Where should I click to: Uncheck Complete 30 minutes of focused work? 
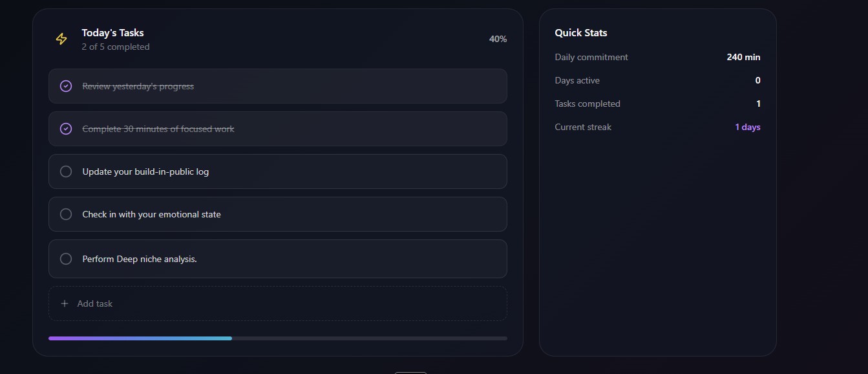tap(66, 129)
